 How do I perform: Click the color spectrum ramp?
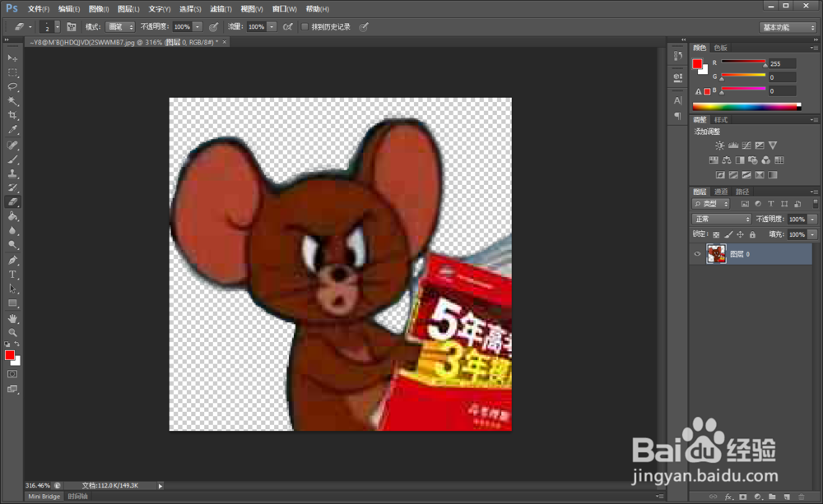pyautogui.click(x=746, y=106)
